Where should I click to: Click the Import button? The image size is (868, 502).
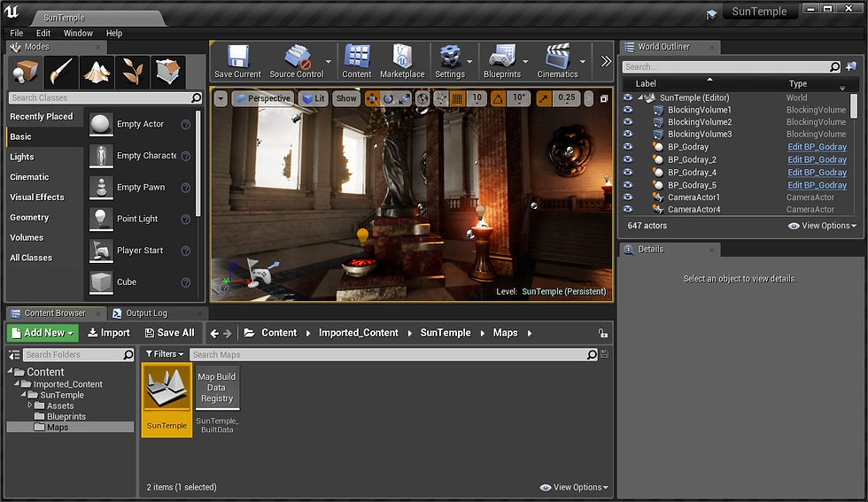108,333
